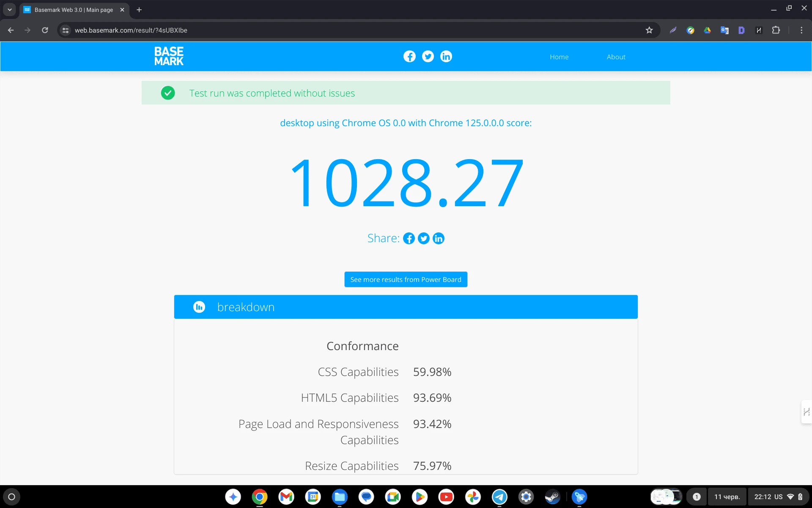Open the Extensions puzzle icon
The width and height of the screenshot is (812, 508).
(x=776, y=30)
